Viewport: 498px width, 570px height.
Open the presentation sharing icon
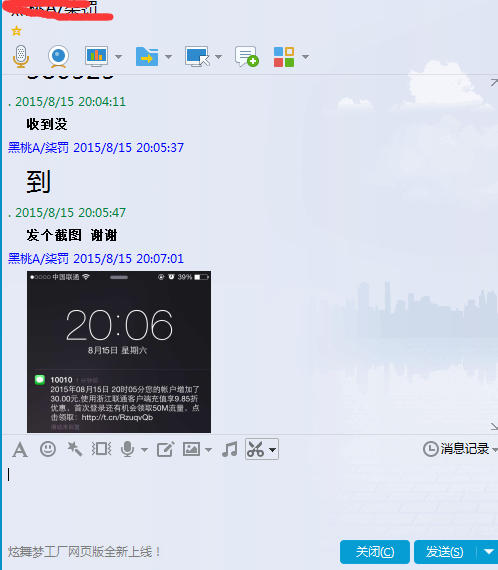pos(96,56)
